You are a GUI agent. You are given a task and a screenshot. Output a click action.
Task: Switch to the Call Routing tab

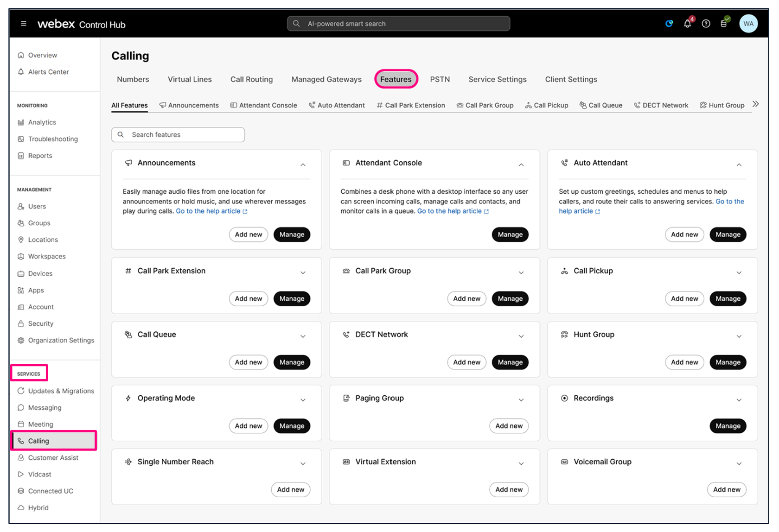[x=252, y=79]
